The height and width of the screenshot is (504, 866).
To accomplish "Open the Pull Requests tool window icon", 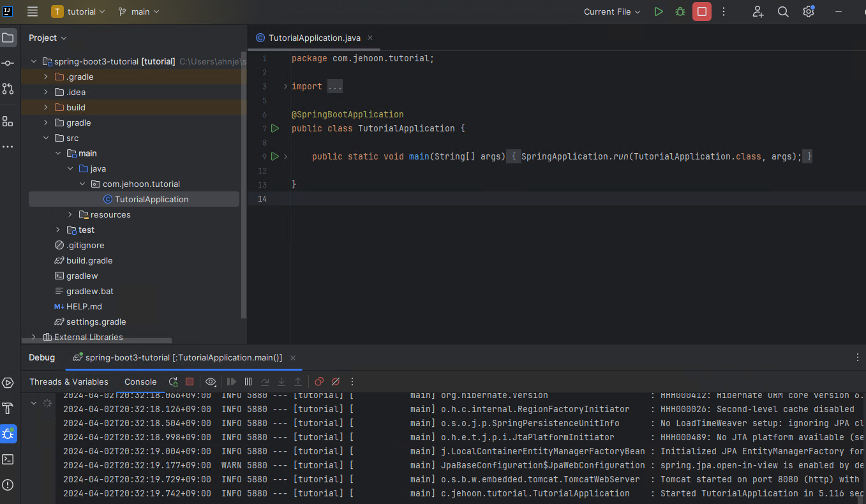I will point(8,89).
